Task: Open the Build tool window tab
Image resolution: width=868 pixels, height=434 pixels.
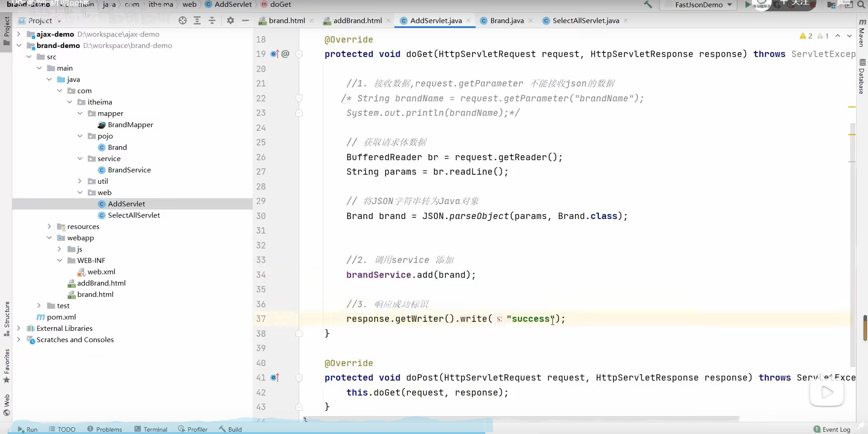Action: point(231,429)
